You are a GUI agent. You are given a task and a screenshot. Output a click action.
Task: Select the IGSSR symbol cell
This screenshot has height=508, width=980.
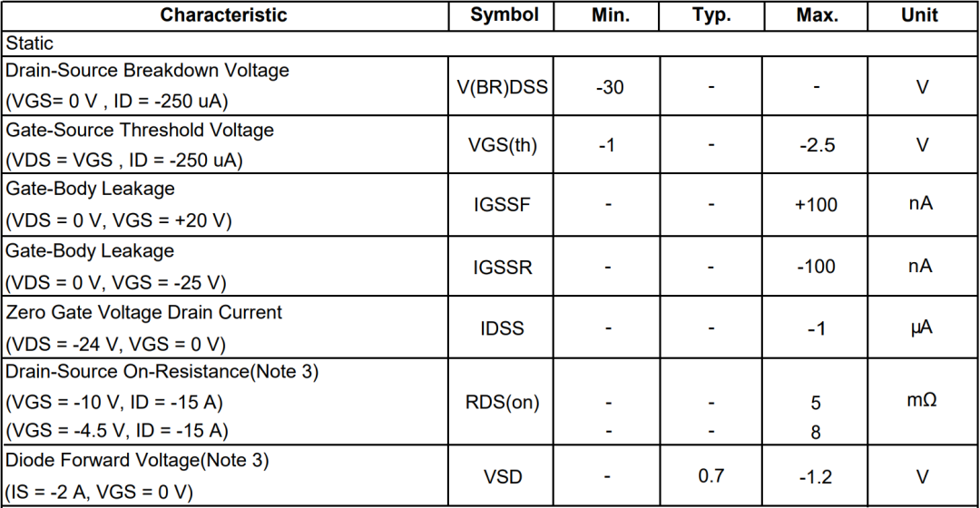(503, 267)
